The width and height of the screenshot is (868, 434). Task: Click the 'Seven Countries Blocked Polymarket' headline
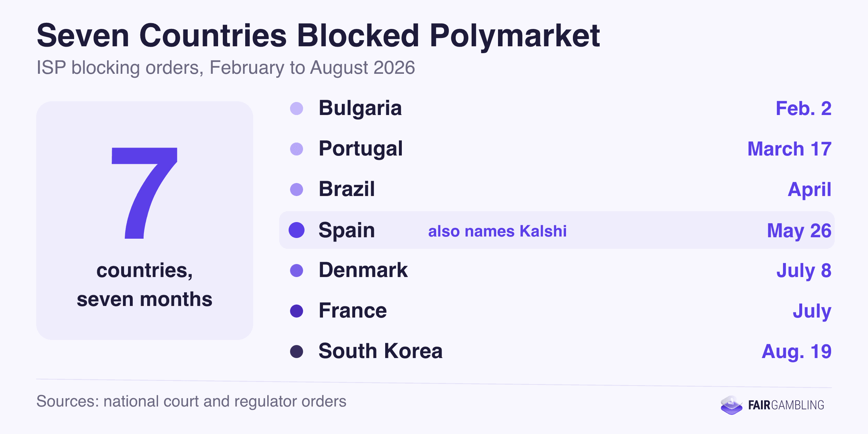[x=318, y=36]
